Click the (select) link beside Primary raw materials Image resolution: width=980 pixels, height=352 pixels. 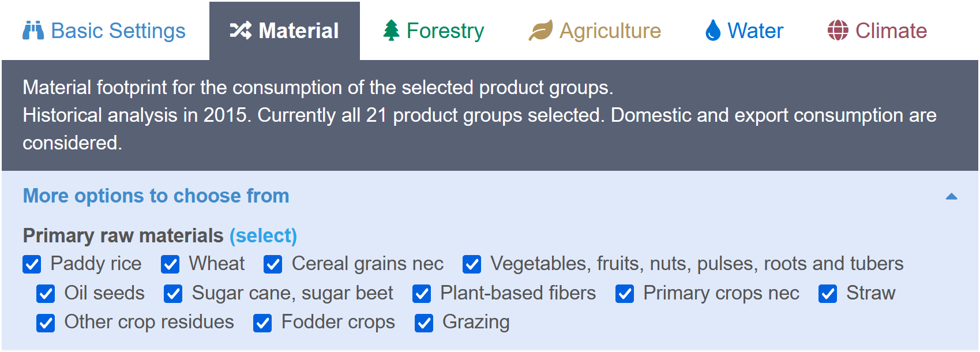(x=263, y=235)
